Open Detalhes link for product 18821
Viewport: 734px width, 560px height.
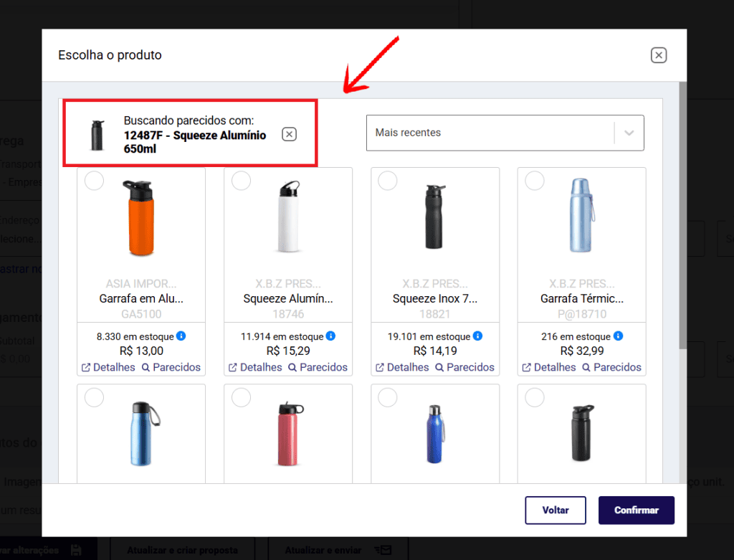point(402,368)
